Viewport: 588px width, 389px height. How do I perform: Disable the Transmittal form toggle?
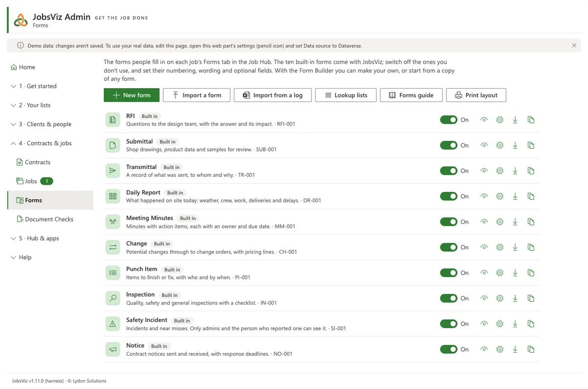click(448, 170)
